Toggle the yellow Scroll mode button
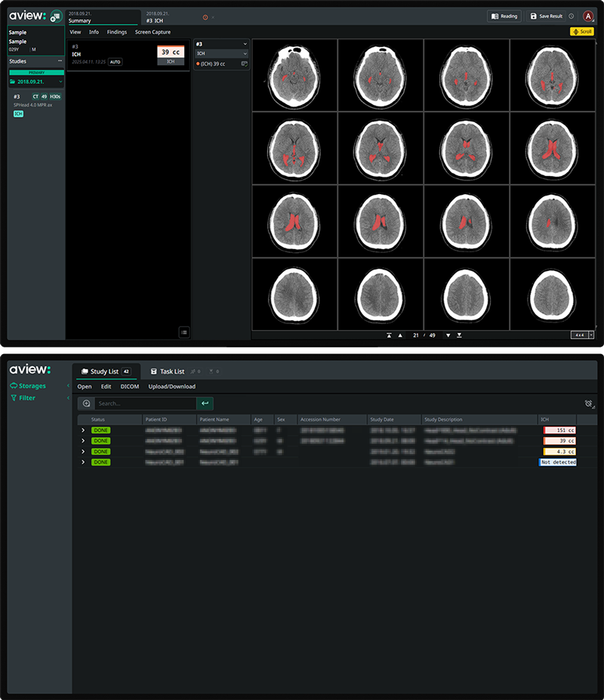This screenshot has height=700, width=604. tap(581, 32)
